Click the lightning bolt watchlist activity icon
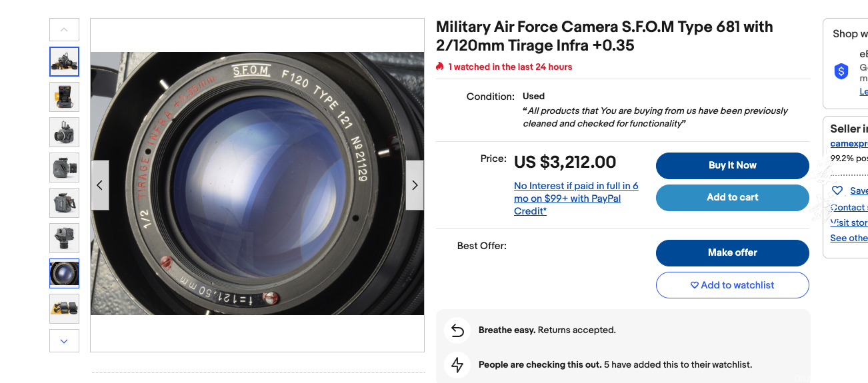 pos(457,364)
